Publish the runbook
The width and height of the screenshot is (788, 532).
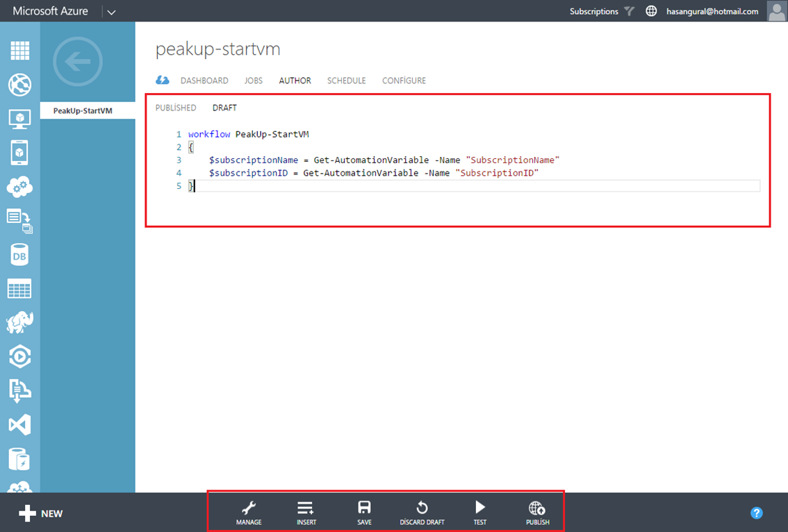coord(538,513)
